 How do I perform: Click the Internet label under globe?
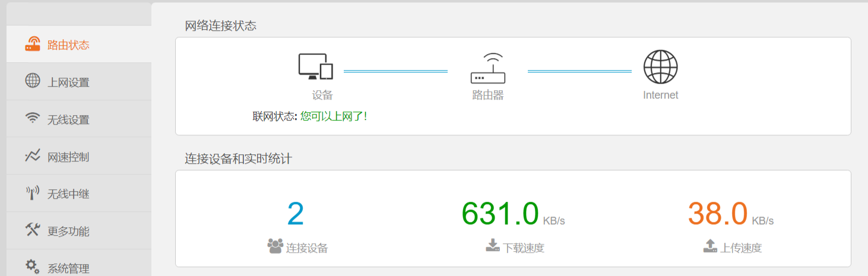[660, 95]
